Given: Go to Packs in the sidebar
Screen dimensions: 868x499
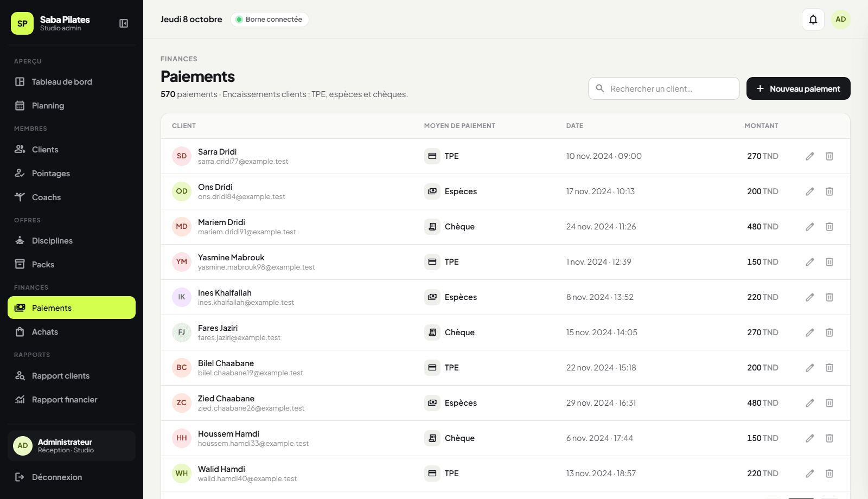Looking at the screenshot, I should coord(72,265).
